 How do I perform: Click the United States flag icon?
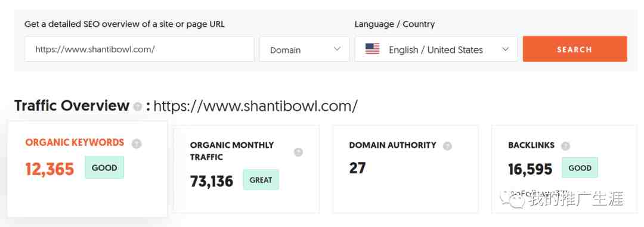(x=373, y=49)
